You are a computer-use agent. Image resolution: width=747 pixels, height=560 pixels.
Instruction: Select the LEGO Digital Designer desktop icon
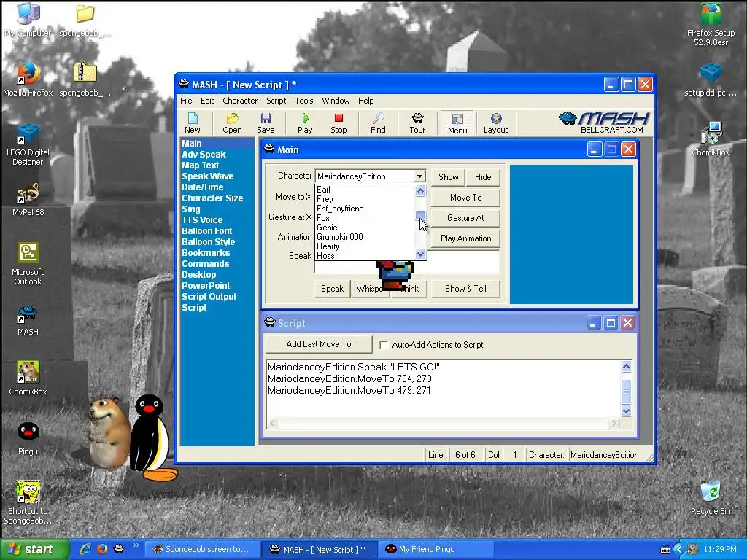[x=28, y=145]
